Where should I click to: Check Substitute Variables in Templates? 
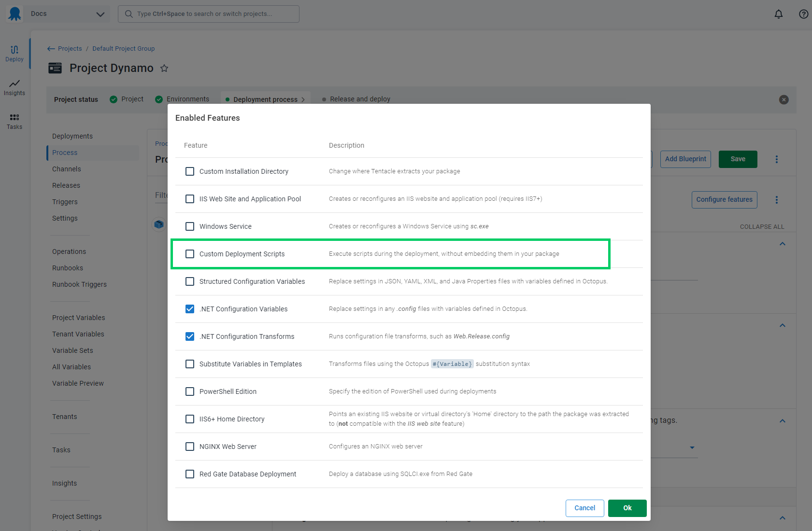click(x=190, y=364)
